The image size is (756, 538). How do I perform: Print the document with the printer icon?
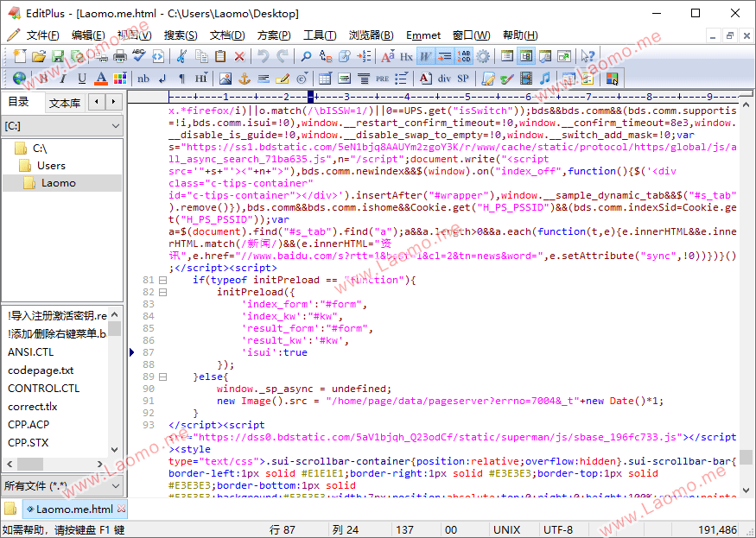click(119, 56)
